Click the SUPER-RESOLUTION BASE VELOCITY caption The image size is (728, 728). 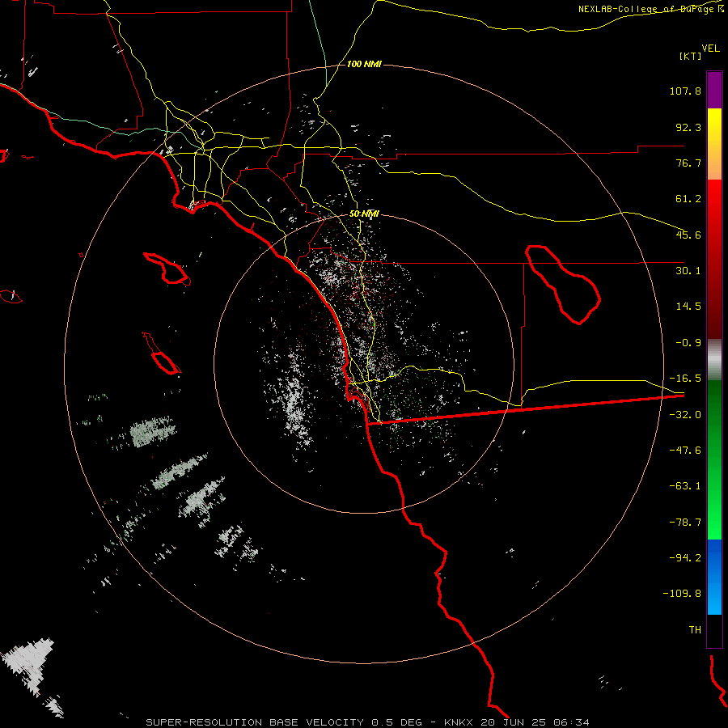[256, 722]
